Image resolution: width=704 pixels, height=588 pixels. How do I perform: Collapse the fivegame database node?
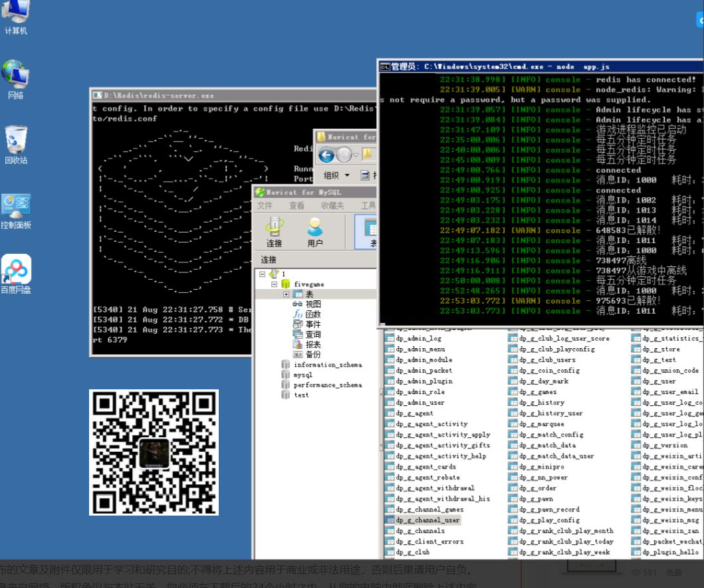click(274, 284)
